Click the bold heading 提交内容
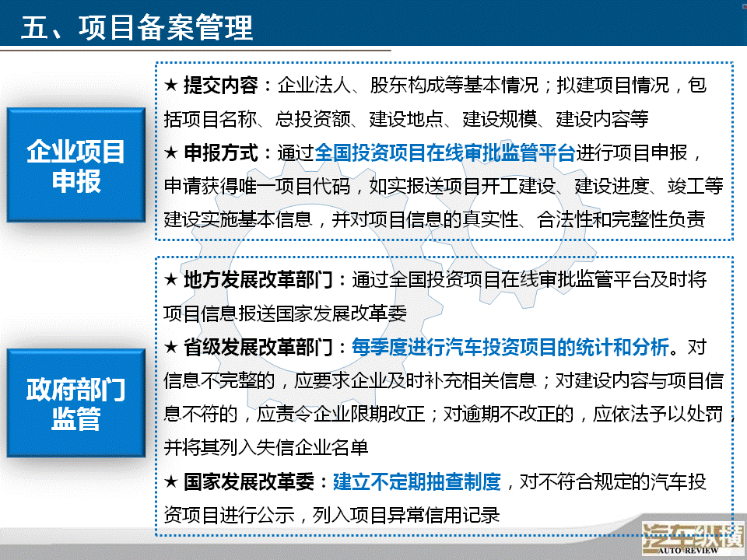Viewport: 747px width, 560px height. click(220, 86)
